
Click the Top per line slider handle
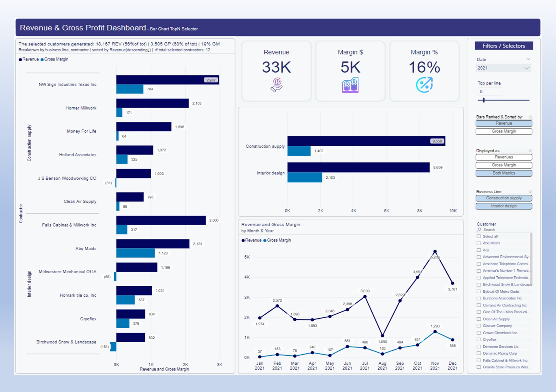pyautogui.click(x=484, y=100)
